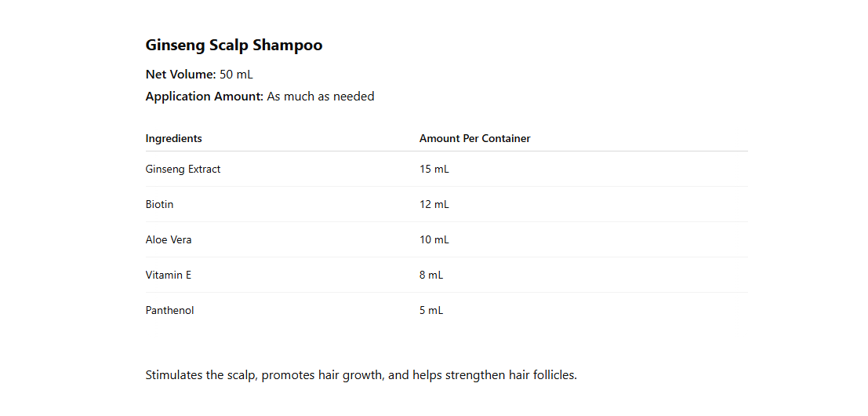868x416 pixels.
Task: Select the Ginseng Extract ingredient cell
Action: [183, 170]
